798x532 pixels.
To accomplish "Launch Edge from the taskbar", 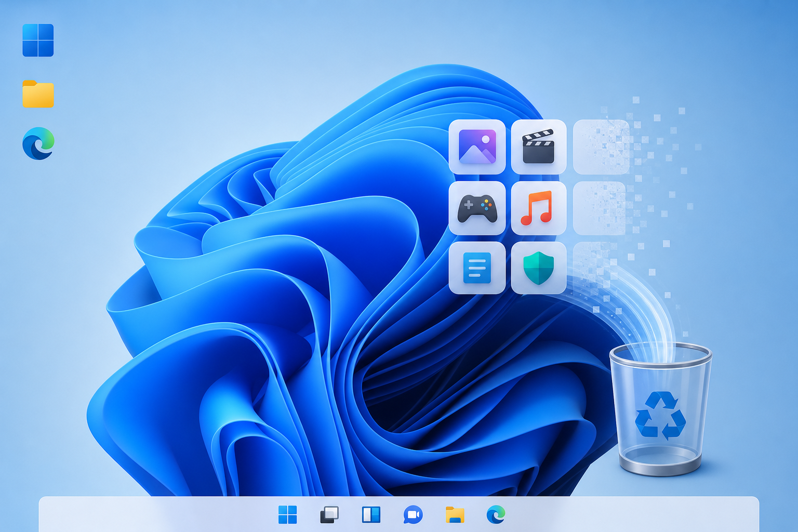I will (x=496, y=515).
